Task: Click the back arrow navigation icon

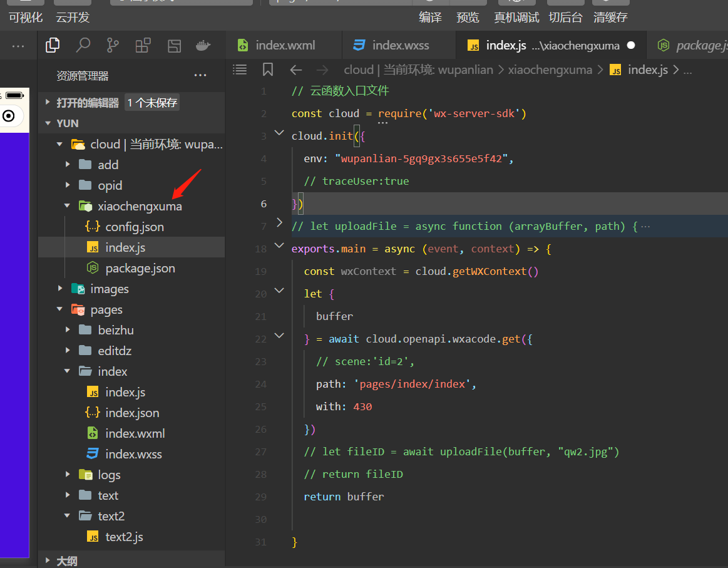Action: tap(295, 70)
